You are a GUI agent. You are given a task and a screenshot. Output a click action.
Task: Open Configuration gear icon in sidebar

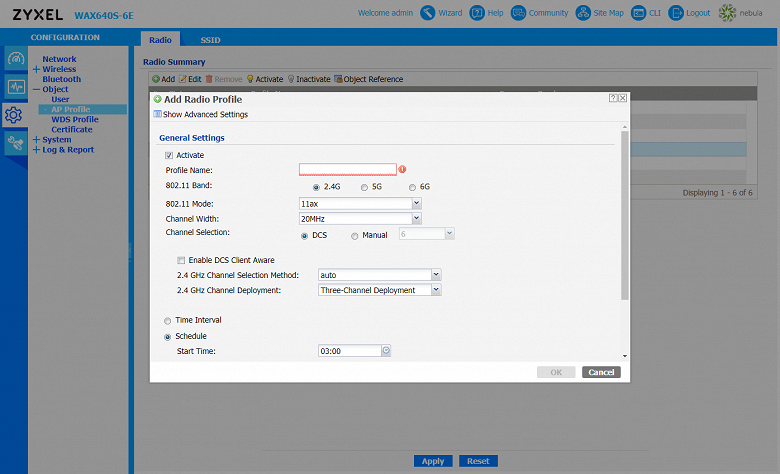(14, 115)
